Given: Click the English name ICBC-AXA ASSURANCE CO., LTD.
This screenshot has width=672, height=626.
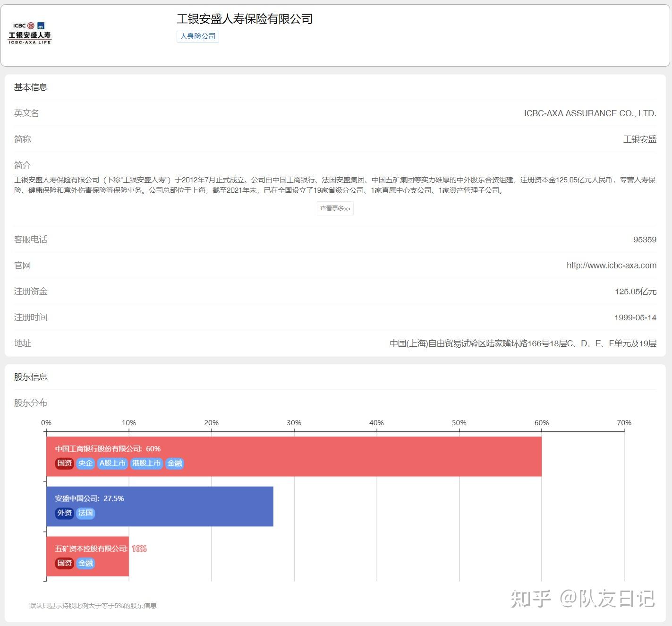Looking at the screenshot, I should pos(590,113).
